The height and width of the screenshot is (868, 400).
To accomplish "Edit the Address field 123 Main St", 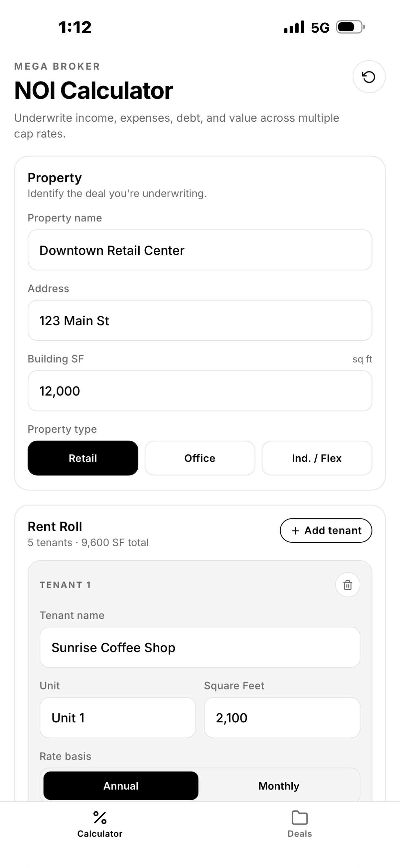I will tap(200, 320).
